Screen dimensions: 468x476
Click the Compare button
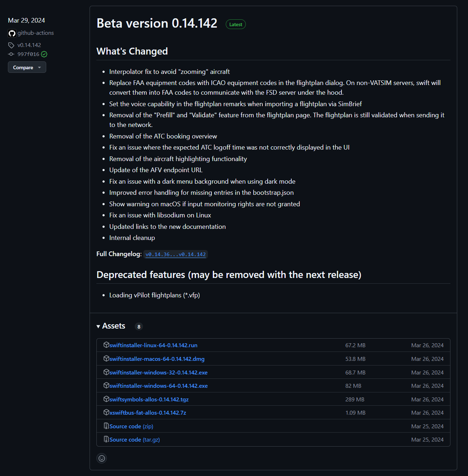[x=23, y=67]
